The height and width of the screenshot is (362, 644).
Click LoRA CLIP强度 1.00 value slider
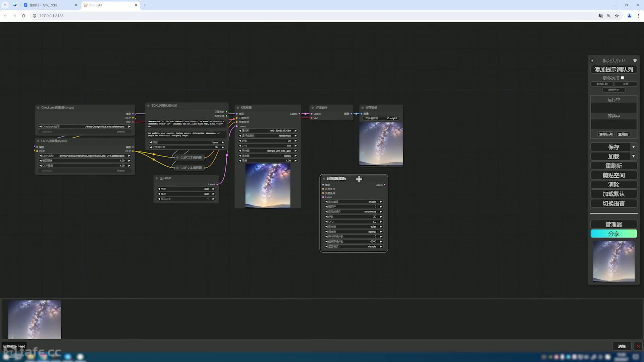tap(85, 166)
